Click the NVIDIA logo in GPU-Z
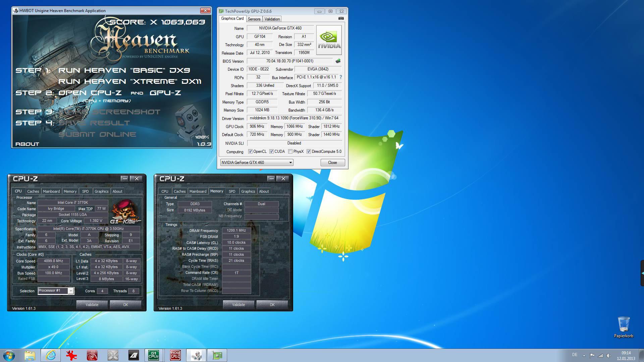Screen dimensions: 644x362 point(329,40)
